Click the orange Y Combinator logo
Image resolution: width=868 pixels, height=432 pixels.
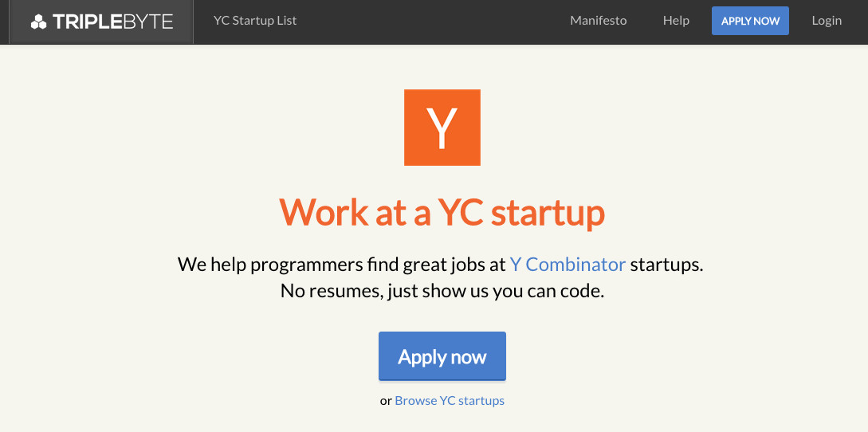(442, 128)
